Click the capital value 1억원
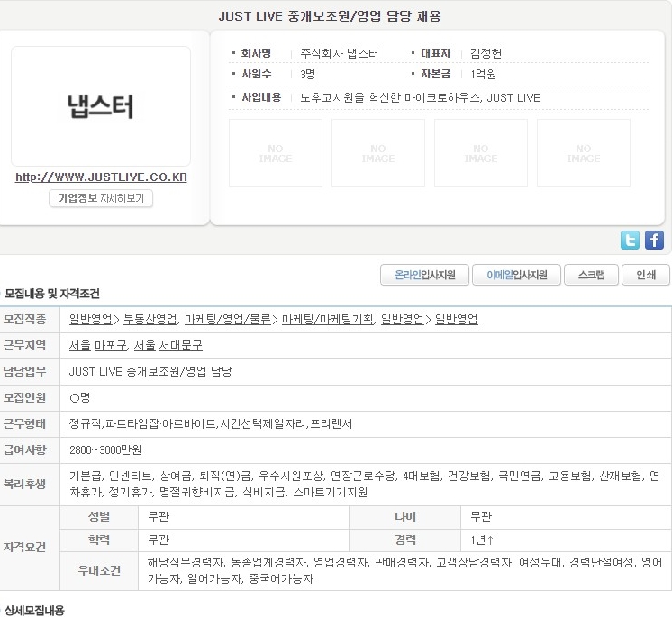672x617 pixels. (484, 74)
